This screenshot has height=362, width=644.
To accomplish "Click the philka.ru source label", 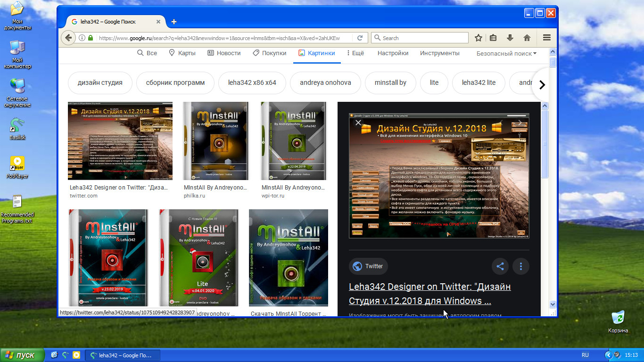I will [194, 196].
